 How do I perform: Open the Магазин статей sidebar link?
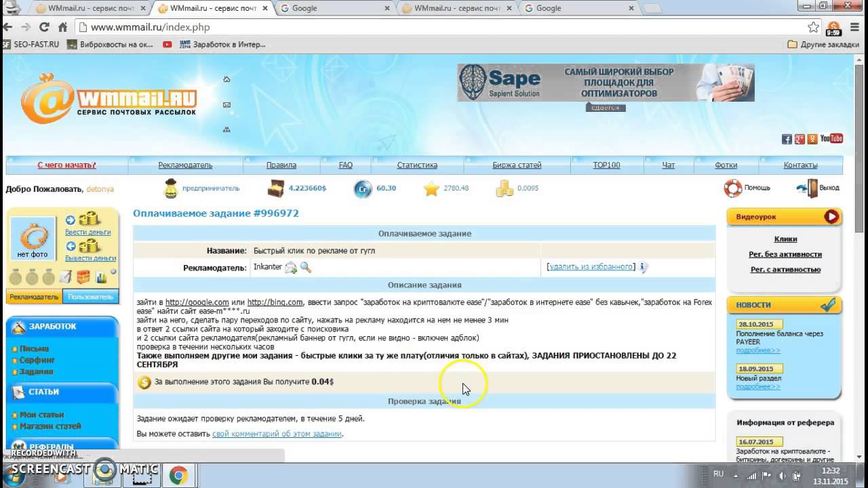click(50, 426)
